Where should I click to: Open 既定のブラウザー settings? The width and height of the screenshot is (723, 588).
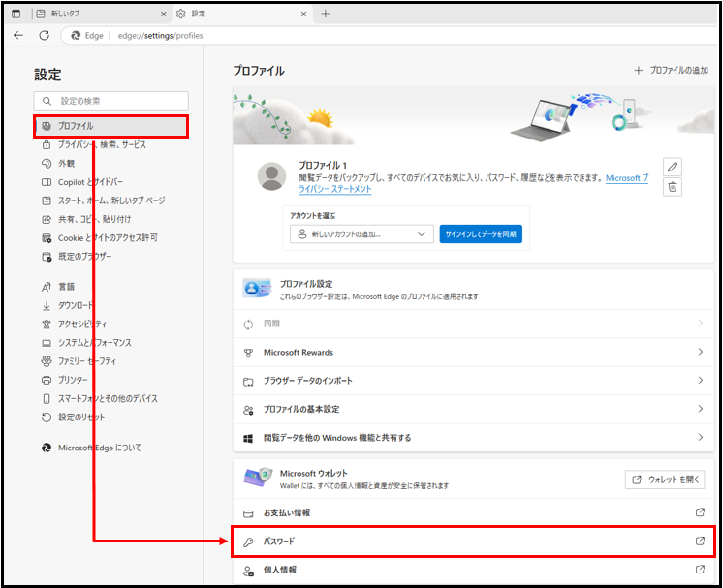click(x=77, y=256)
